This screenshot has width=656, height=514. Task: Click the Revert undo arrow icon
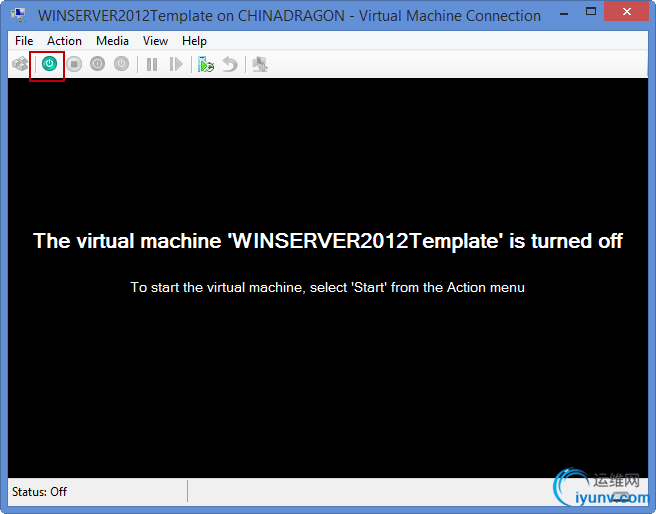click(230, 64)
